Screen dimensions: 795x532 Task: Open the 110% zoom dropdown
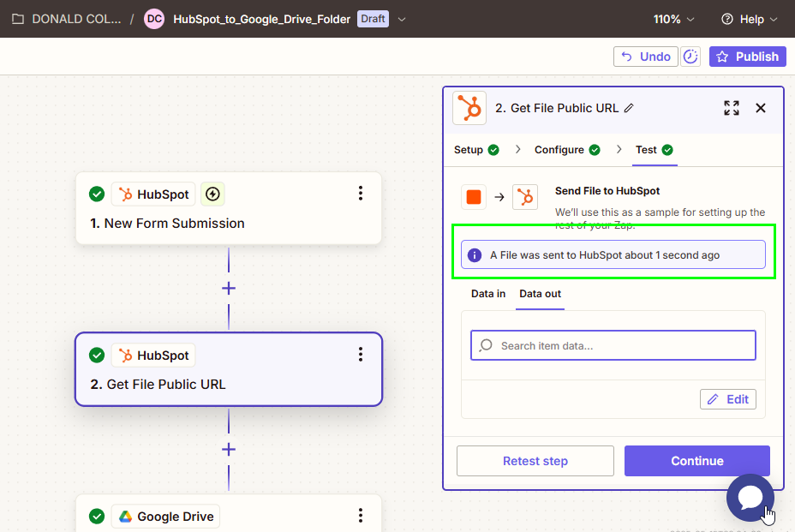click(x=673, y=19)
